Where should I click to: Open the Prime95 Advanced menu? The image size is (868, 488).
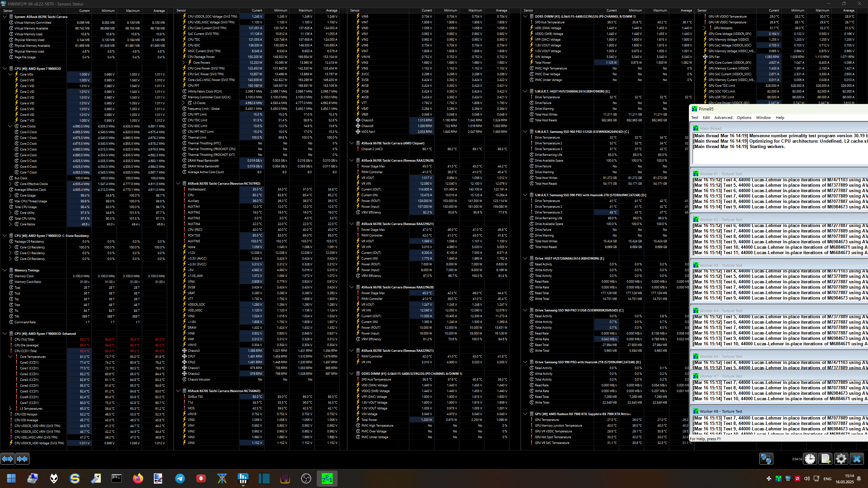723,118
